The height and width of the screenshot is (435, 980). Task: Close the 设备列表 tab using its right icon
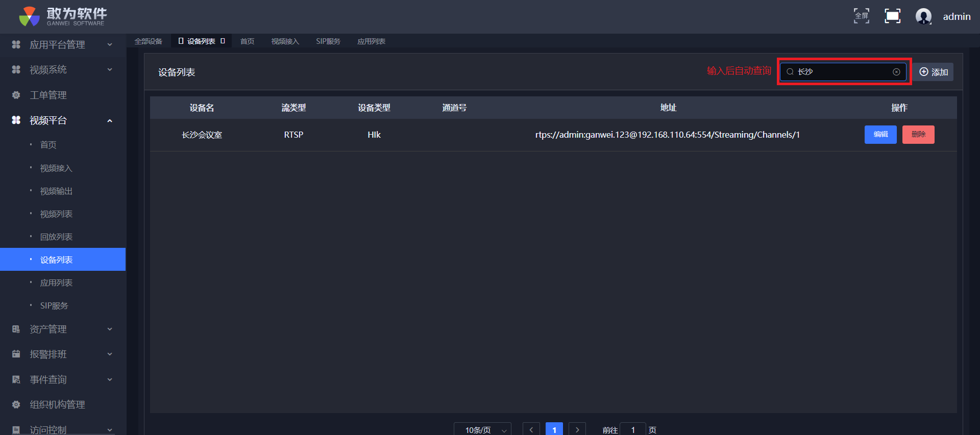click(x=223, y=41)
